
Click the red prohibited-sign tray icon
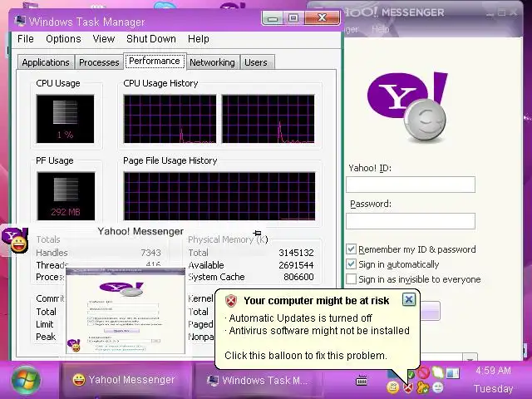[423, 373]
